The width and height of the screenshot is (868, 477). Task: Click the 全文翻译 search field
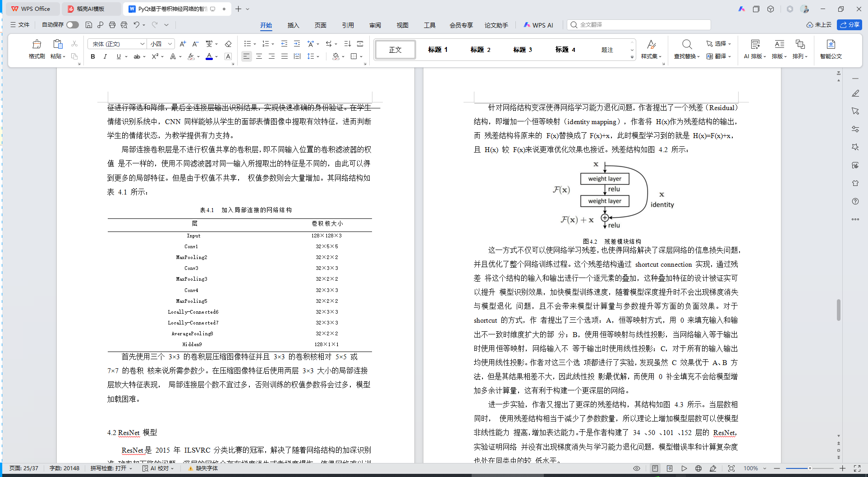(x=638, y=25)
